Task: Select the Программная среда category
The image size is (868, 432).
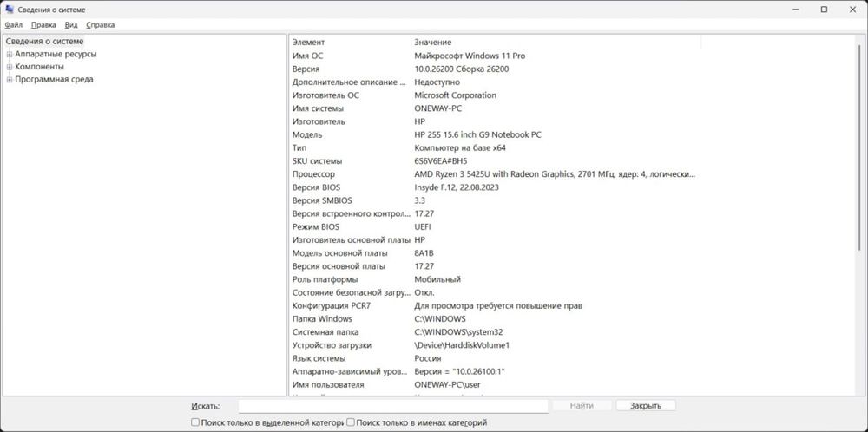Action: tap(54, 80)
